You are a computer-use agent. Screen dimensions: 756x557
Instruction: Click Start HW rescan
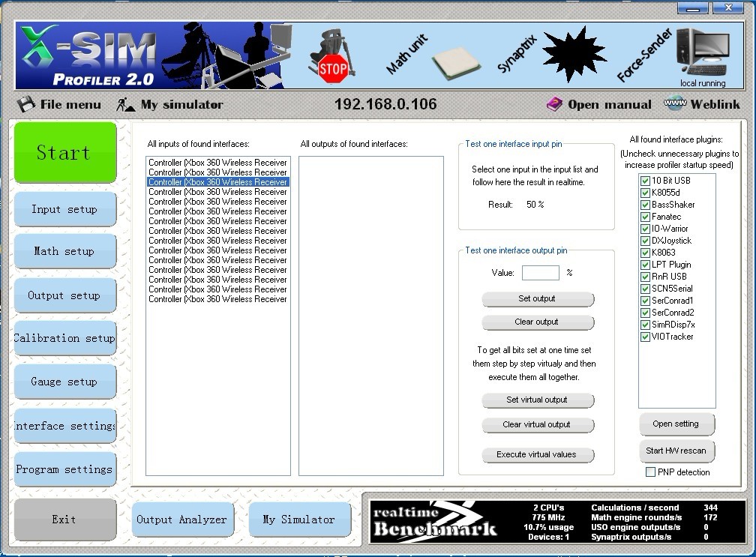[676, 451]
